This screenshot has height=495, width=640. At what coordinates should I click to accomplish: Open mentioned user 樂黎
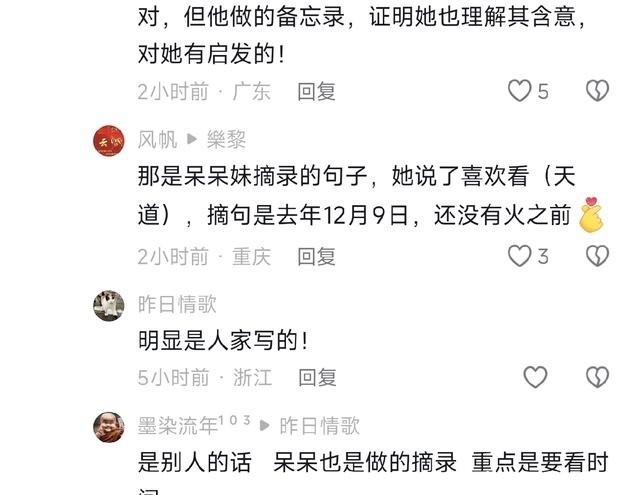227,140
